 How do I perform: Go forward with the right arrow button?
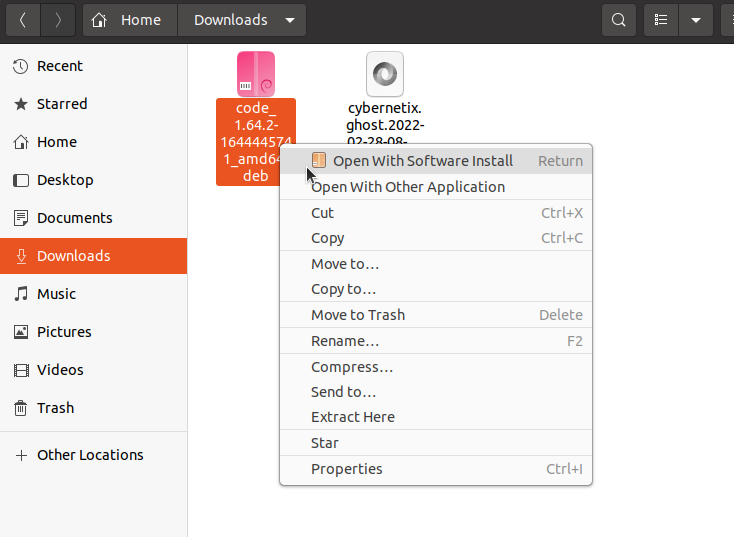tap(59, 20)
